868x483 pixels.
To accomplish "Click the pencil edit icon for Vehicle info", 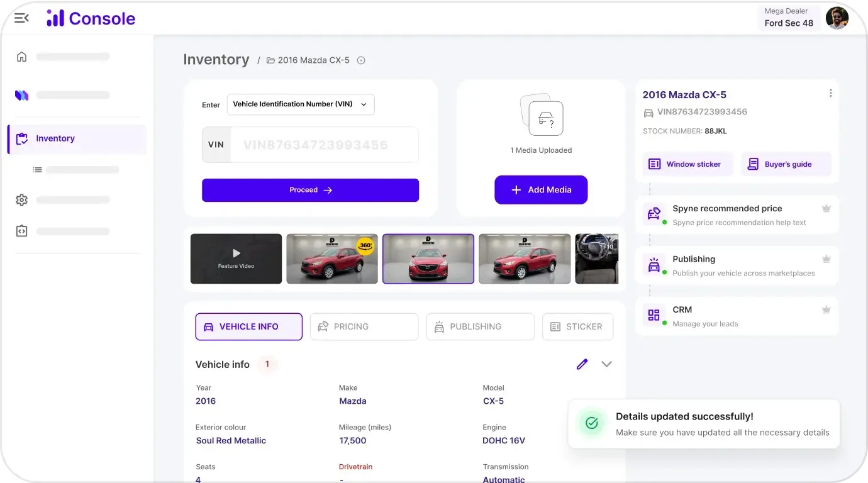I will 582,364.
